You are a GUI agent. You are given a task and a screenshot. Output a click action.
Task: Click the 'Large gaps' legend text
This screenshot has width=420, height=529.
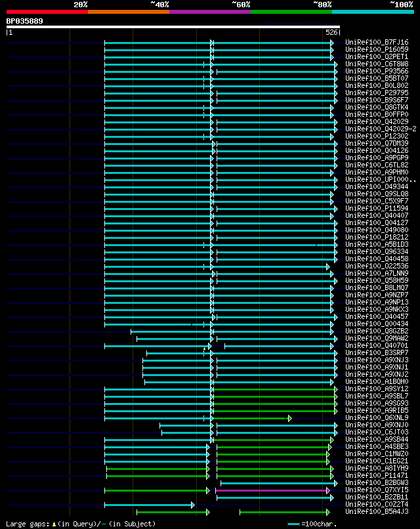click(29, 524)
